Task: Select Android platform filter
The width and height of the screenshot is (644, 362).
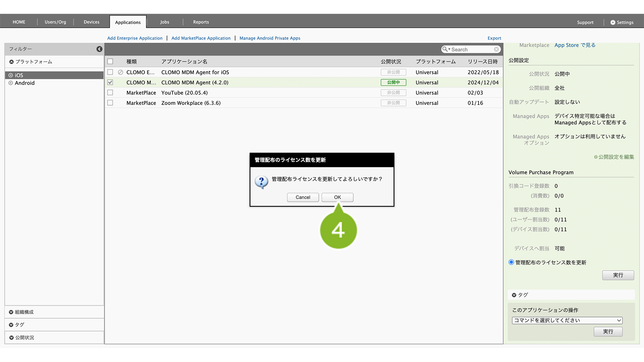Action: click(25, 83)
